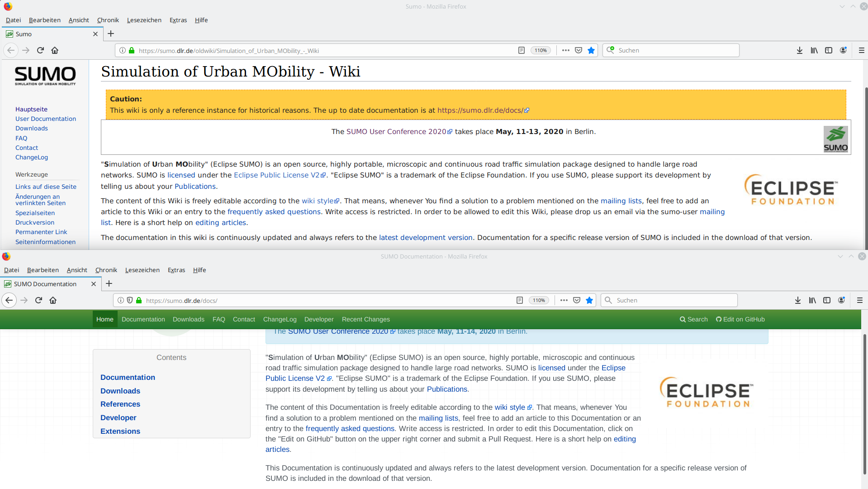Open library icon in top window toolbar
868x489 pixels.
(x=814, y=50)
